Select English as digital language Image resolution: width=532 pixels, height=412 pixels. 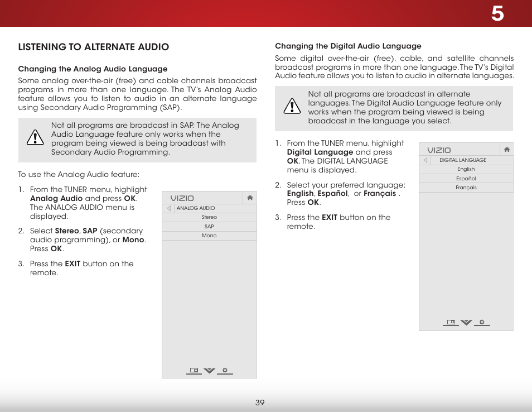point(466,169)
